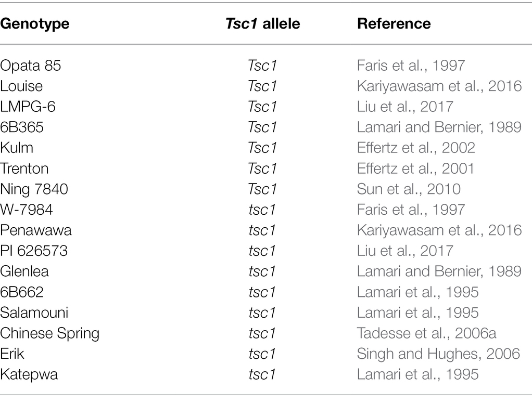Open Lamari et al., 1995 reference for 6B662
This screenshot has width=532, height=403.
point(417,292)
